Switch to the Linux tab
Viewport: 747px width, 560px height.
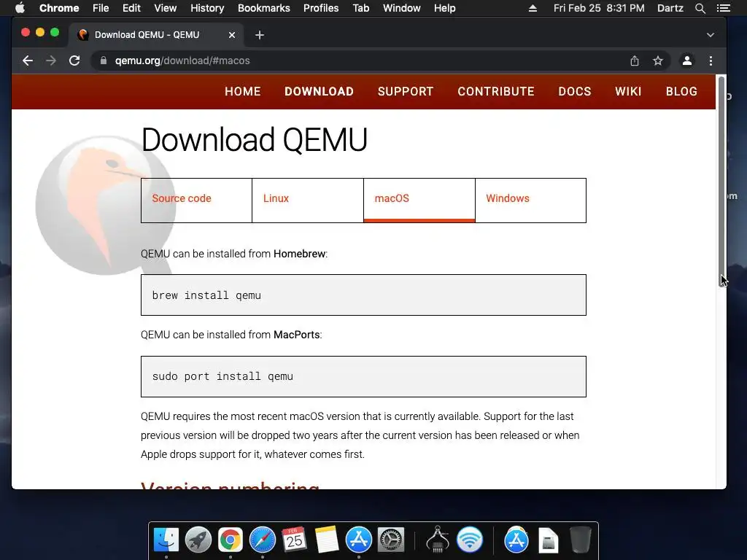click(308, 201)
